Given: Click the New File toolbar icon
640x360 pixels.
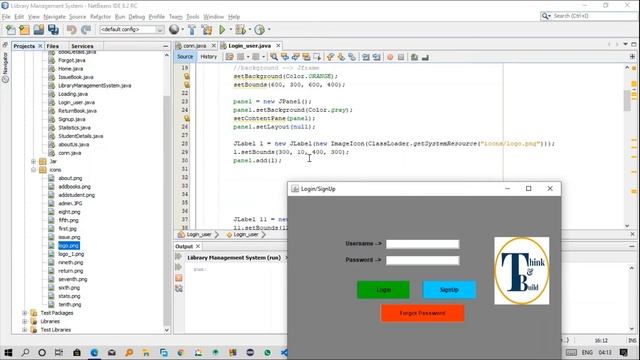Looking at the screenshot, I should click(11, 29).
